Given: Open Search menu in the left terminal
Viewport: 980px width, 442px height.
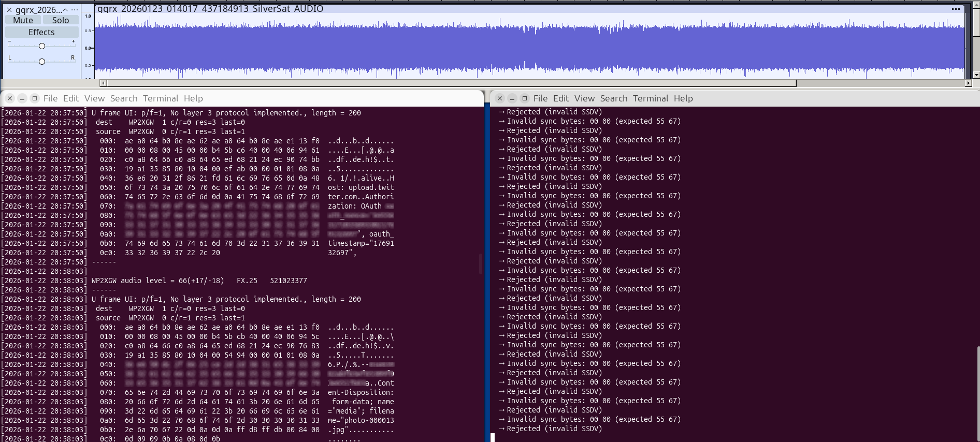Looking at the screenshot, I should (124, 98).
